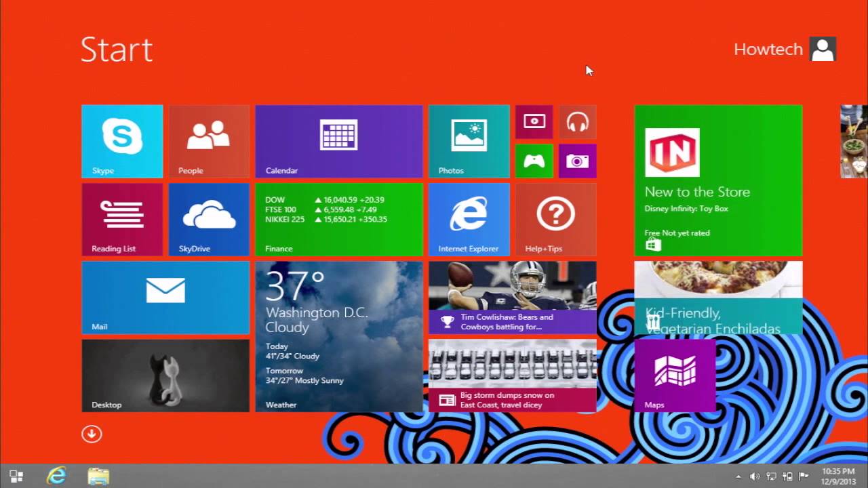Click the DOW stock value 16,040.59

coord(340,200)
